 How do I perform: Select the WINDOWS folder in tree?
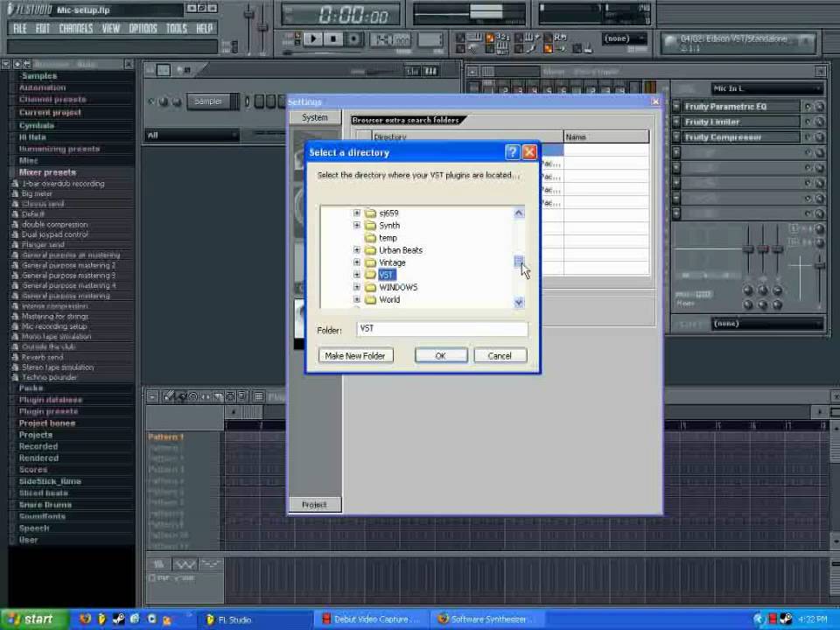pyautogui.click(x=398, y=287)
